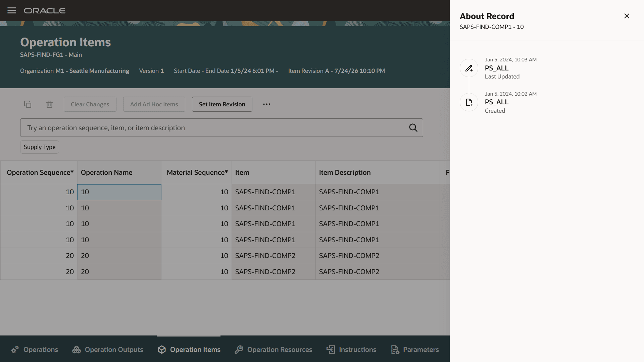Click the Parameters tab icon

click(395, 350)
